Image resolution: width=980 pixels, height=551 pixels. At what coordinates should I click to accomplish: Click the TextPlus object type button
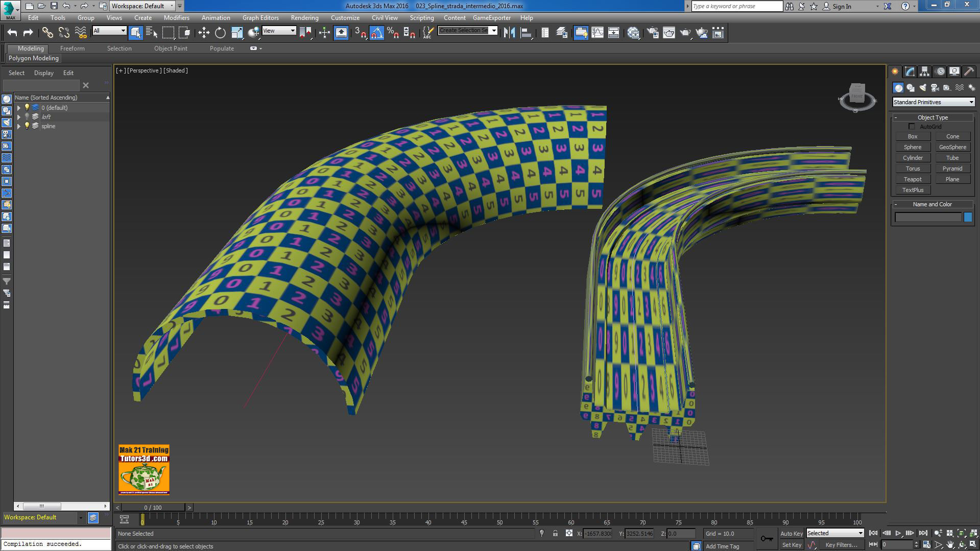pos(913,190)
